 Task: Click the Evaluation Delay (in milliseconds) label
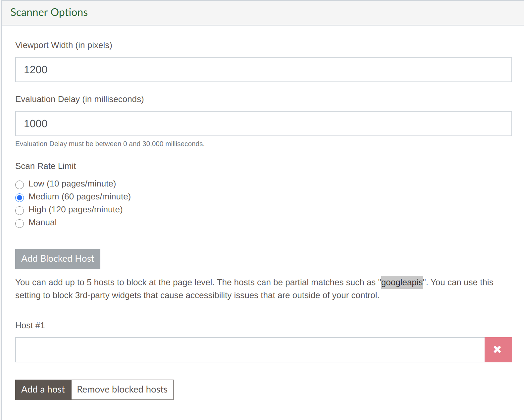coord(79,99)
